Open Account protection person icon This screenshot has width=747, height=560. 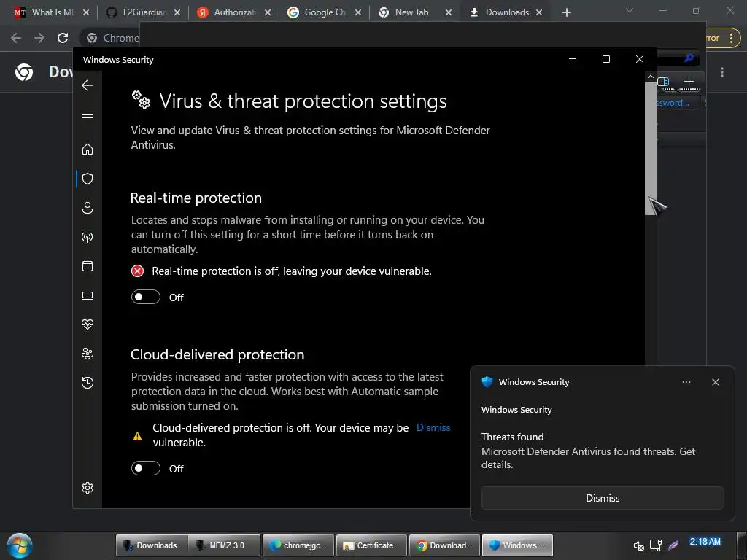click(88, 208)
